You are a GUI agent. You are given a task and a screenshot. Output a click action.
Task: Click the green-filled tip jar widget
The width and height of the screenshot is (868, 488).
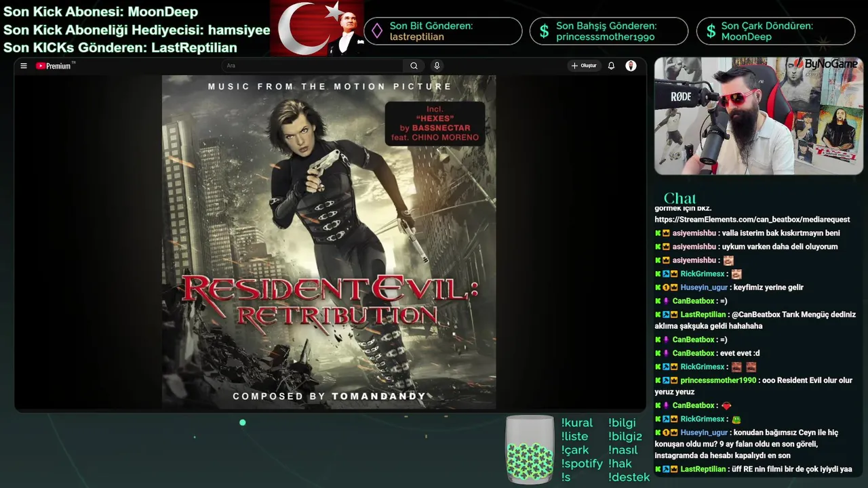coord(530,449)
